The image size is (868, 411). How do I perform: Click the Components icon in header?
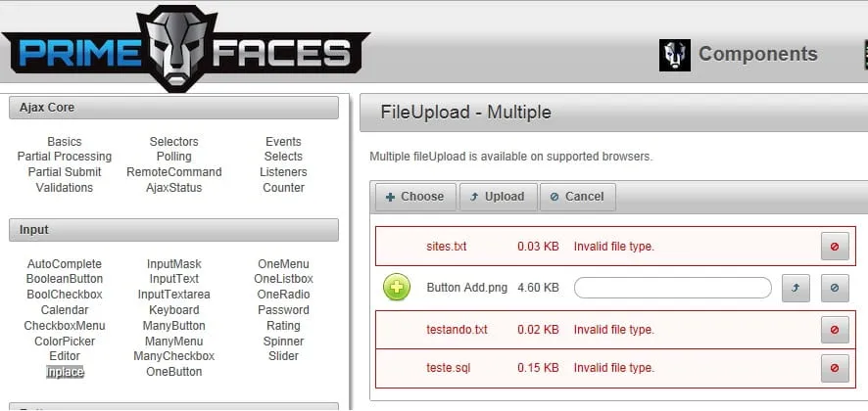click(675, 55)
